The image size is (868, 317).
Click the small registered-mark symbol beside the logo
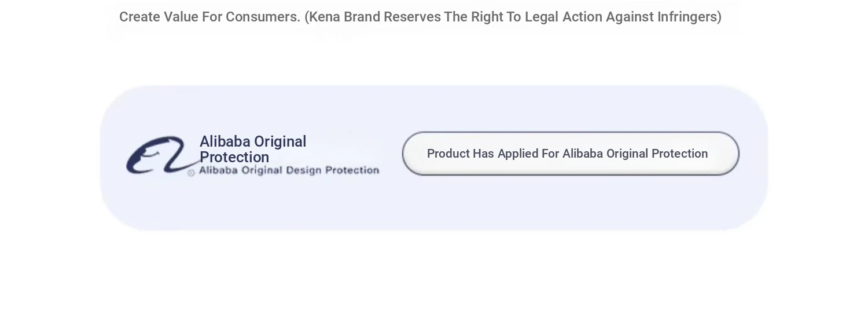(191, 173)
